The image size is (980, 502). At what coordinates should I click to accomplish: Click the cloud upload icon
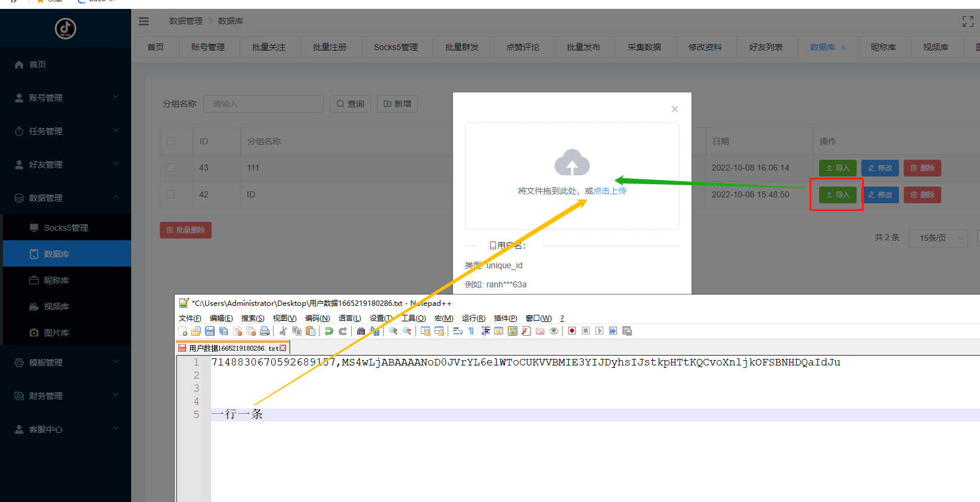coord(572,163)
